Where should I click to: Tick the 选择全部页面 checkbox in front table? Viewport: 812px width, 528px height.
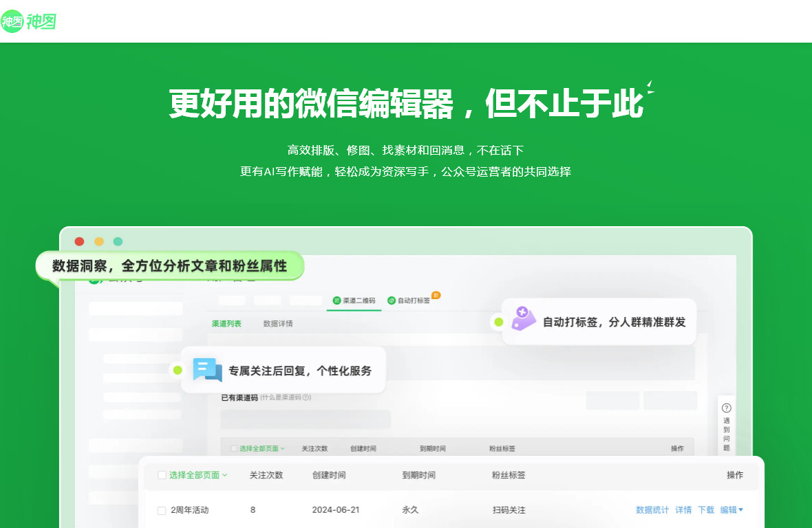[x=162, y=475]
